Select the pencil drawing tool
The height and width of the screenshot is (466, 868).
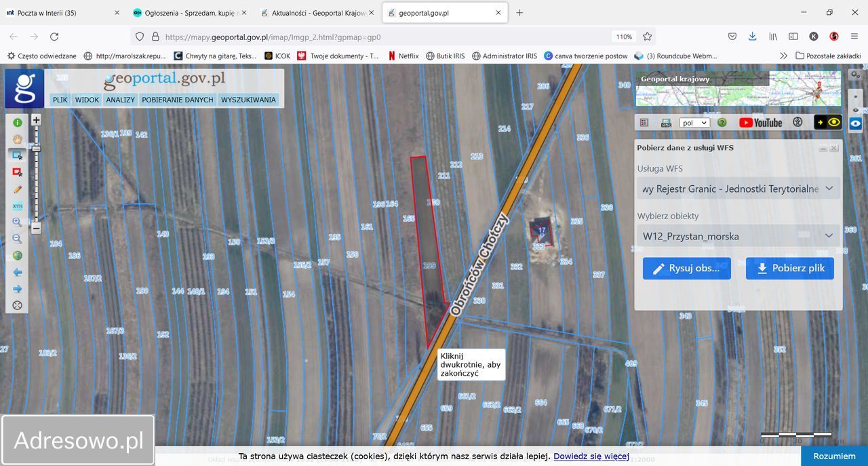(x=18, y=189)
